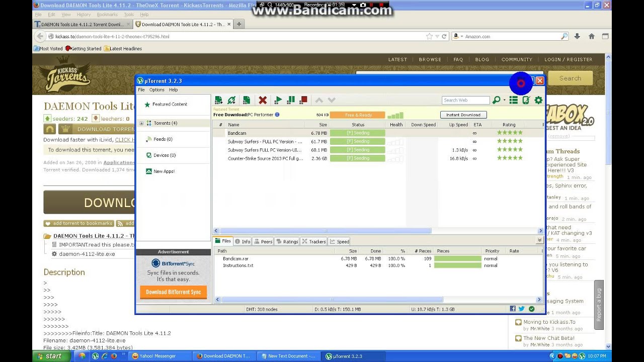The image size is (644, 362).
Task: Open the uTorrent Help menu
Action: [173, 90]
